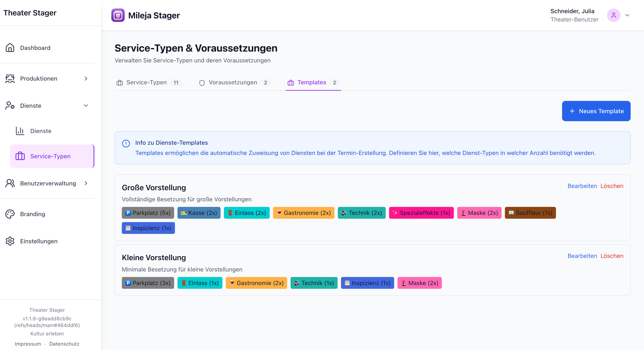This screenshot has height=350, width=644.
Task: Open Benutzerverwaltung via the users icon
Action: [x=10, y=183]
